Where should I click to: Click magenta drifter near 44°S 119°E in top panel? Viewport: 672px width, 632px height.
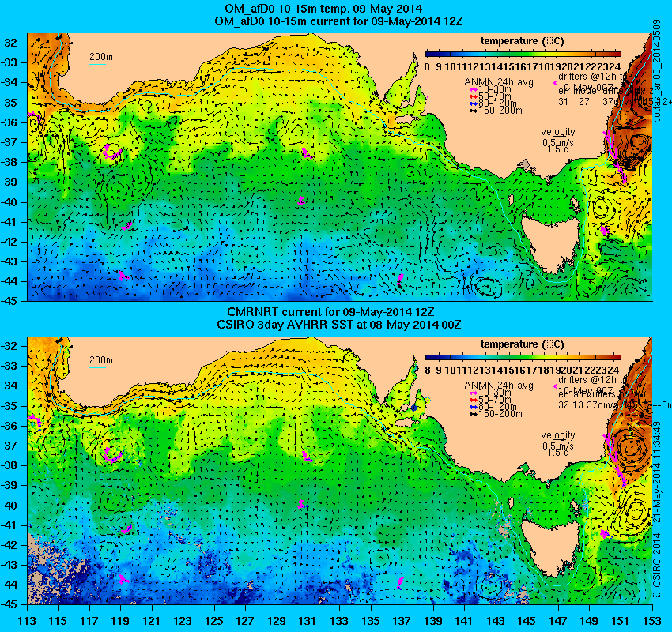click(123, 276)
